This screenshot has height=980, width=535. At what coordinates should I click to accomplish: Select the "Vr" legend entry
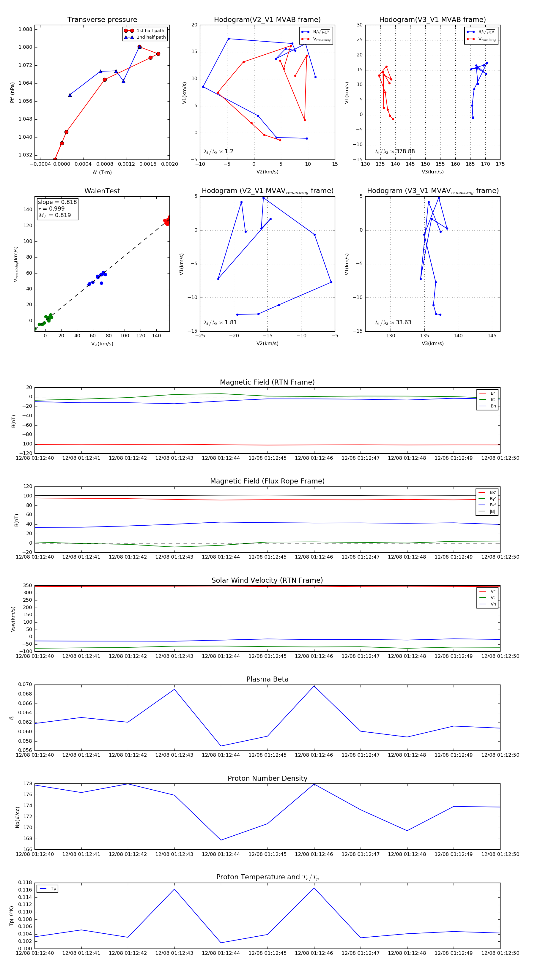coord(487,592)
